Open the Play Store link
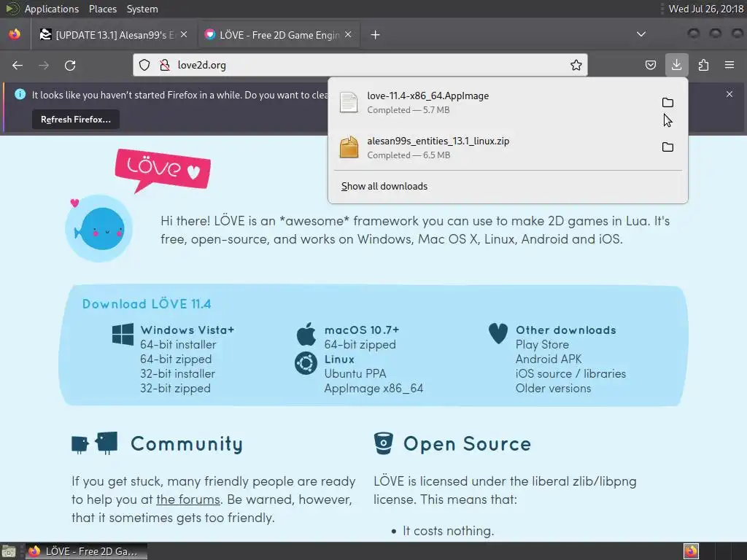 542,345
